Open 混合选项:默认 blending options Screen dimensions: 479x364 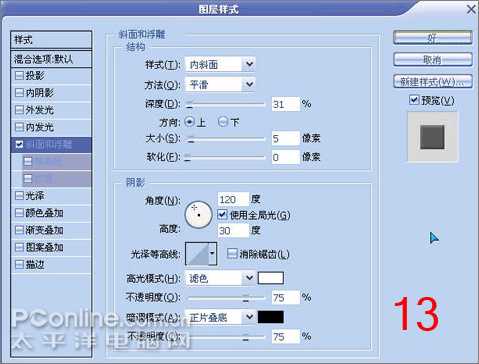coord(51,59)
